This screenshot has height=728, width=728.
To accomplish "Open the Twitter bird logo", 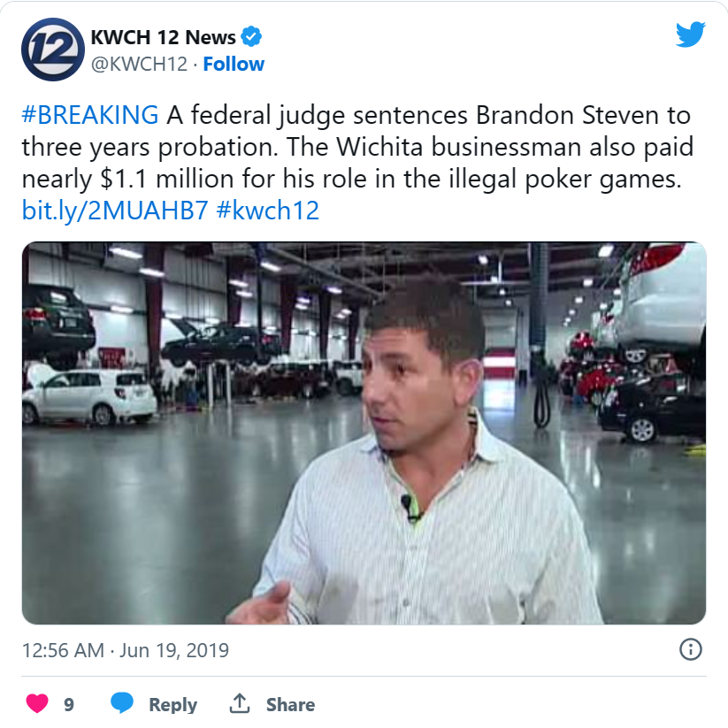I will click(690, 34).
